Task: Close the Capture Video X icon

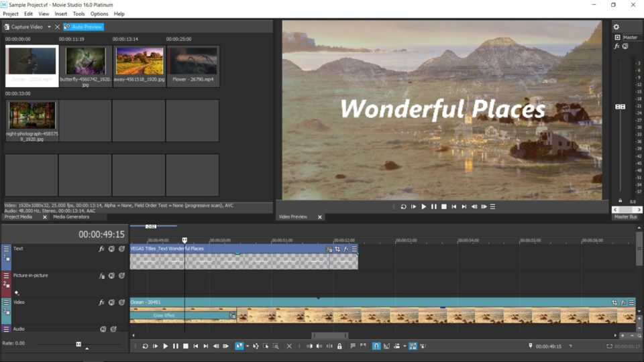Action: coord(57,27)
